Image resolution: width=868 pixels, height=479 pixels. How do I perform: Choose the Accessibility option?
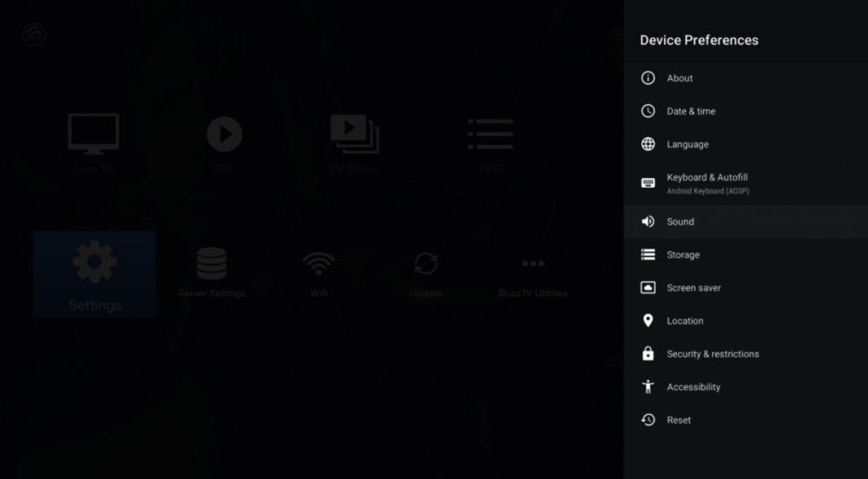click(x=694, y=387)
